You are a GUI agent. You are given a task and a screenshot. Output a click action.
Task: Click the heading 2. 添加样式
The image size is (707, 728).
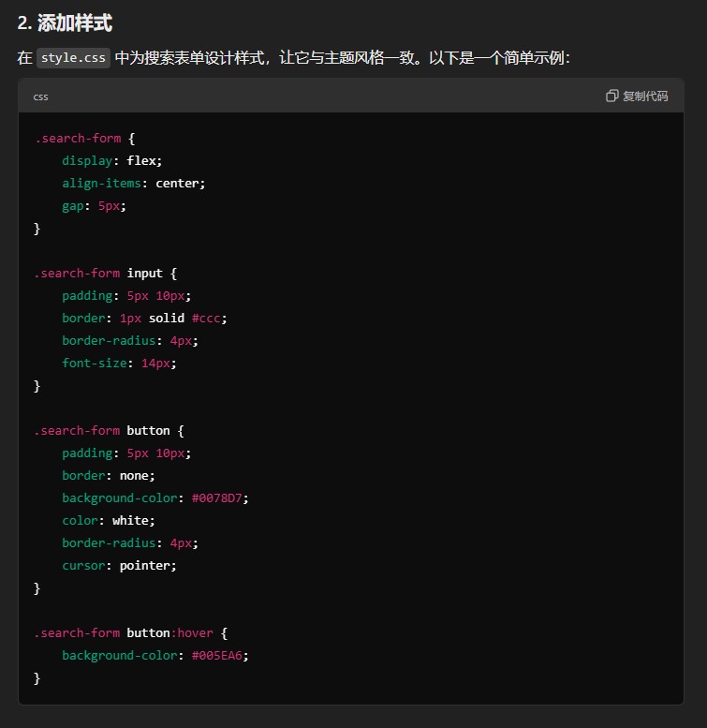(65, 22)
